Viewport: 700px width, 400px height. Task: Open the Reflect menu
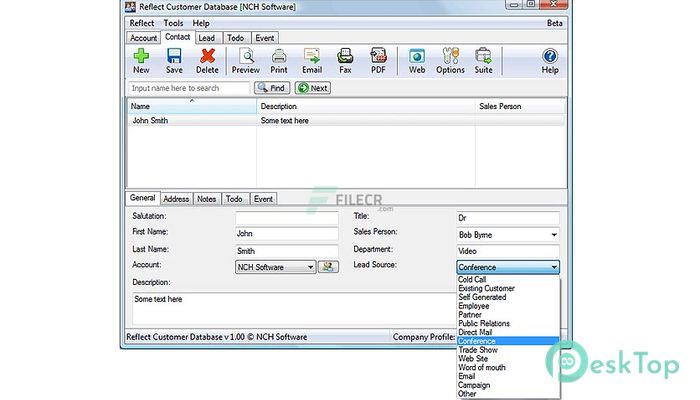click(x=142, y=23)
